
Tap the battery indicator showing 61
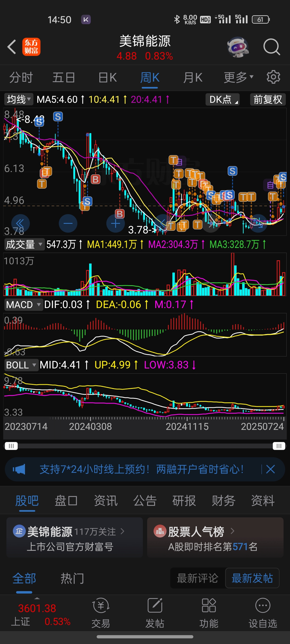[x=261, y=20]
